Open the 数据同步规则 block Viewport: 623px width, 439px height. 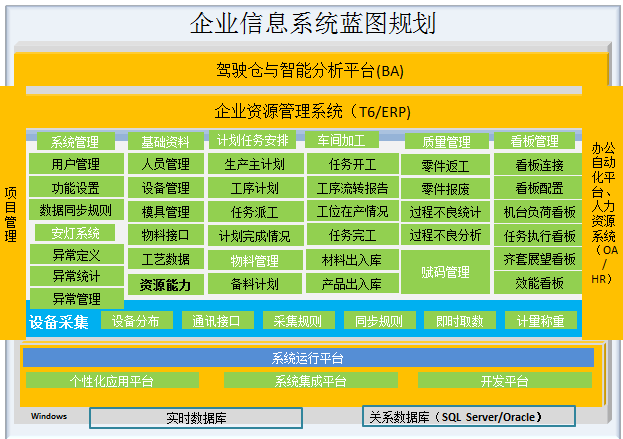tap(76, 210)
